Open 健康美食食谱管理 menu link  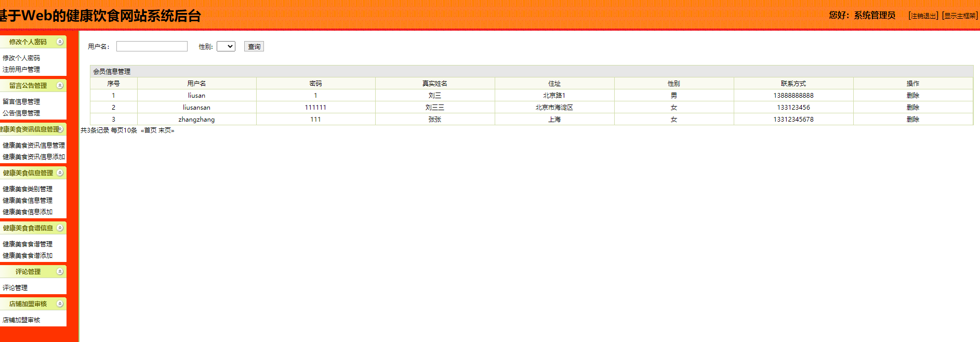point(28,244)
